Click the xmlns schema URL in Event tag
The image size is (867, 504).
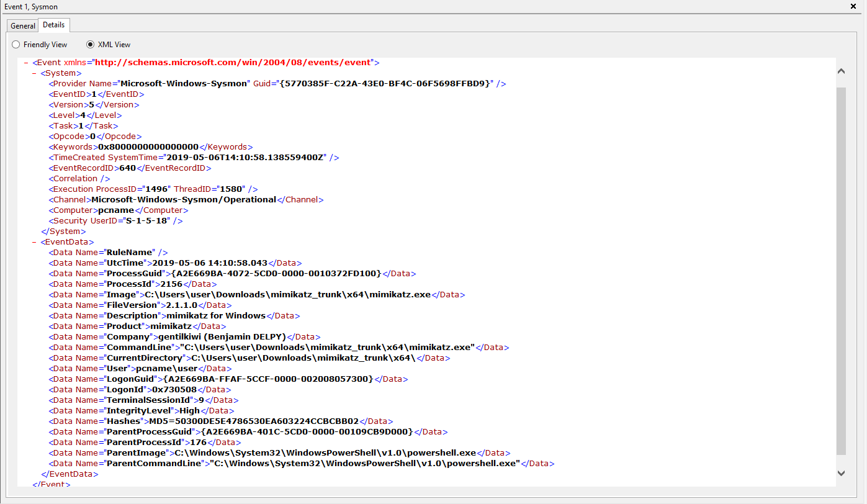coord(233,63)
